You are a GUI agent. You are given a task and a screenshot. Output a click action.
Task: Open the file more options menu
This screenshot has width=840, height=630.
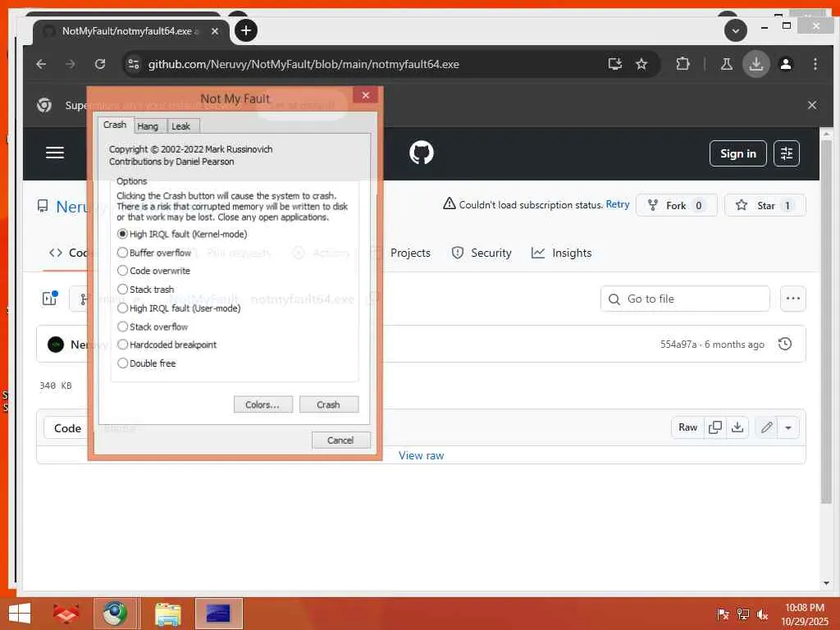(793, 299)
